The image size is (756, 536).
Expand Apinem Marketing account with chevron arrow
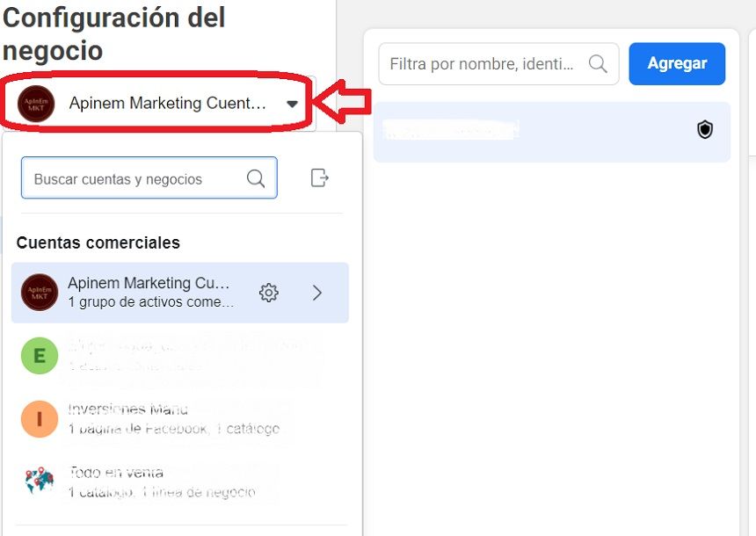[x=316, y=293]
